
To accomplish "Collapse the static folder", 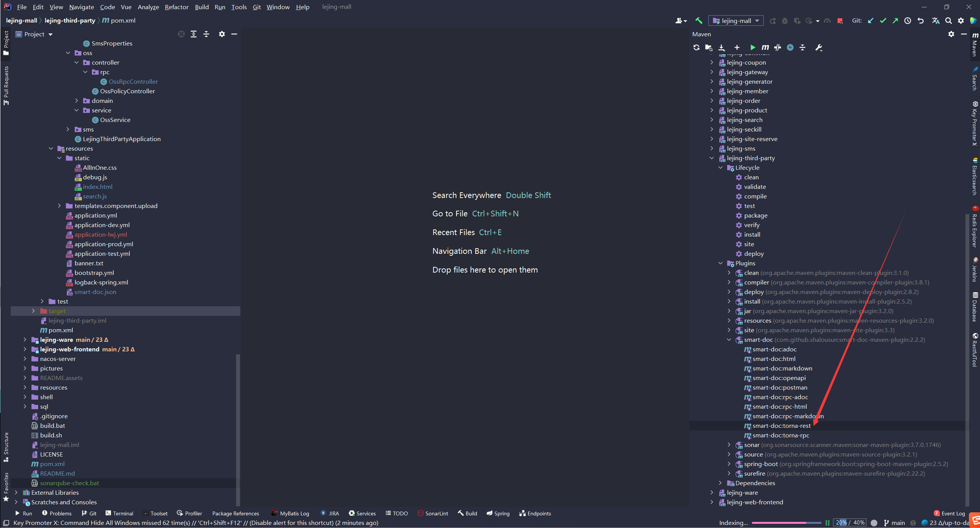I will tap(59, 158).
